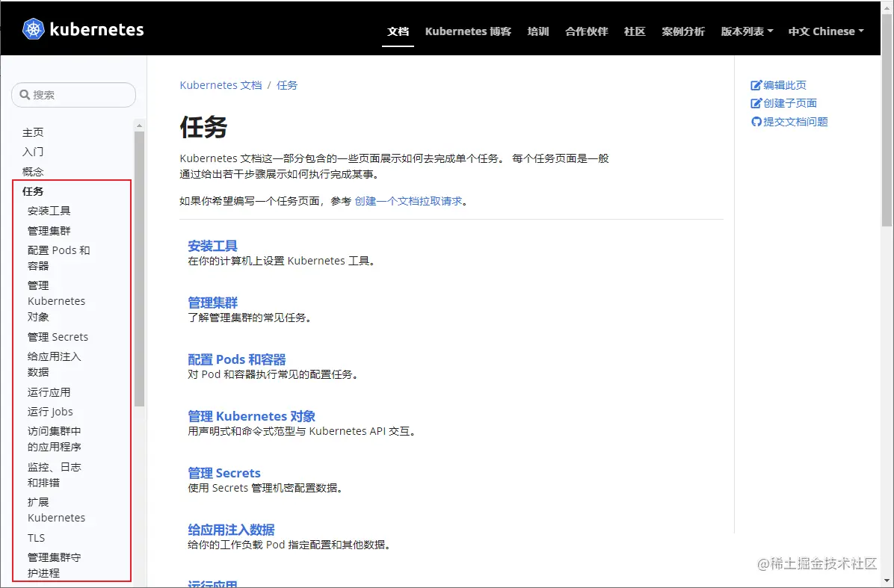This screenshot has height=588, width=894.
Task: Click the Kubernetes 文档 breadcrumb link
Action: click(221, 85)
